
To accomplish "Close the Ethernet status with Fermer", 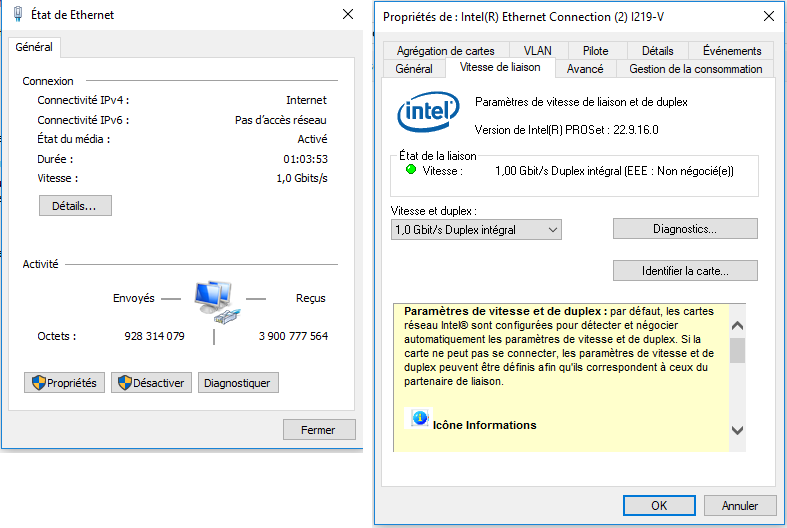I will 319,430.
